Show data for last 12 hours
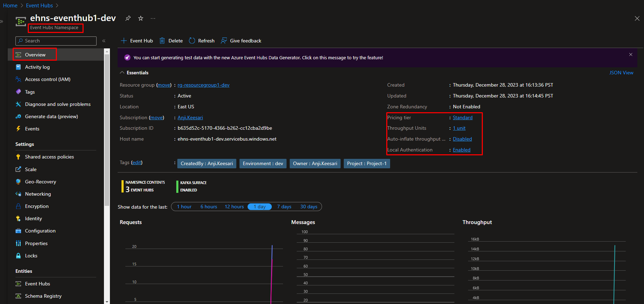This screenshot has height=304, width=644. pos(234,207)
